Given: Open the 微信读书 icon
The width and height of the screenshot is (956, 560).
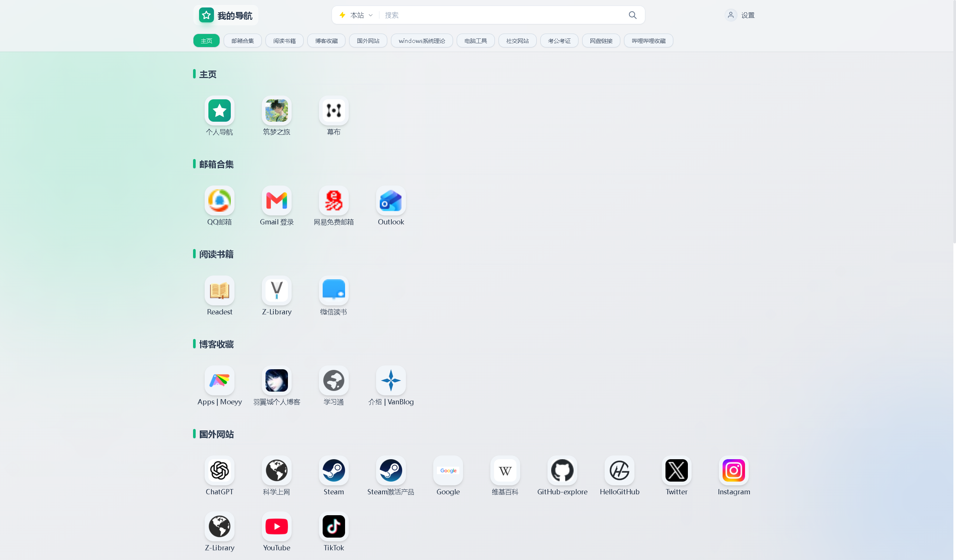Looking at the screenshot, I should click(333, 290).
